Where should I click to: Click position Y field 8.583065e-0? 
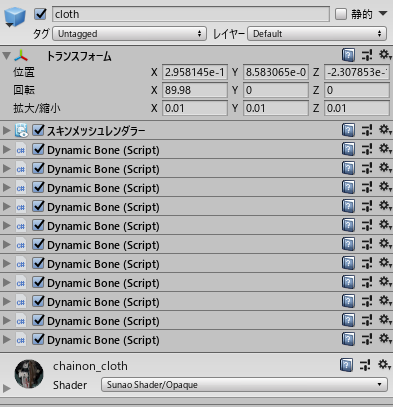point(276,72)
